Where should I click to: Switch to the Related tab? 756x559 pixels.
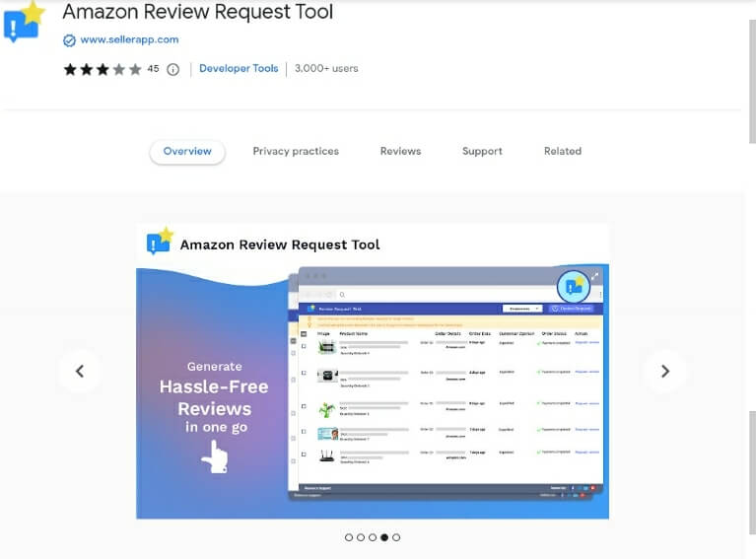coord(563,152)
